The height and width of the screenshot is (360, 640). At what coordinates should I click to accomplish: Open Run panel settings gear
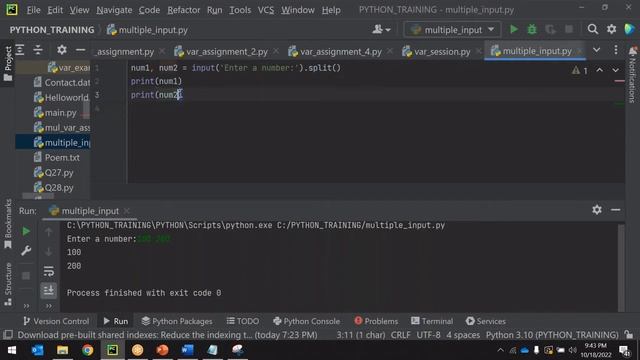597,210
